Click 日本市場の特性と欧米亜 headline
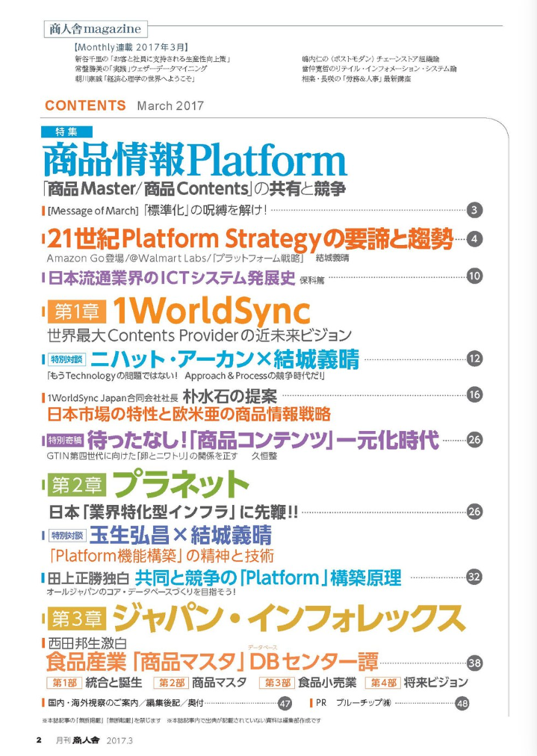The width and height of the screenshot is (537, 756). 189,414
